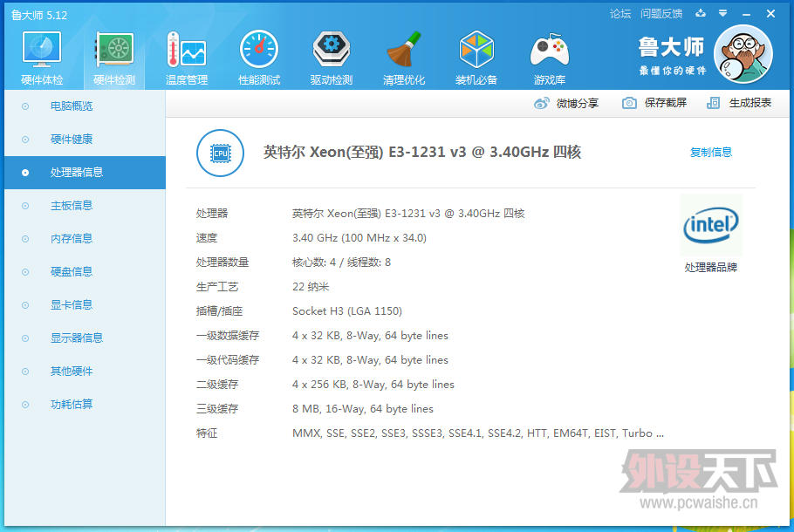Click the Intel processor brand logo
The image size is (794, 532).
pos(711,226)
